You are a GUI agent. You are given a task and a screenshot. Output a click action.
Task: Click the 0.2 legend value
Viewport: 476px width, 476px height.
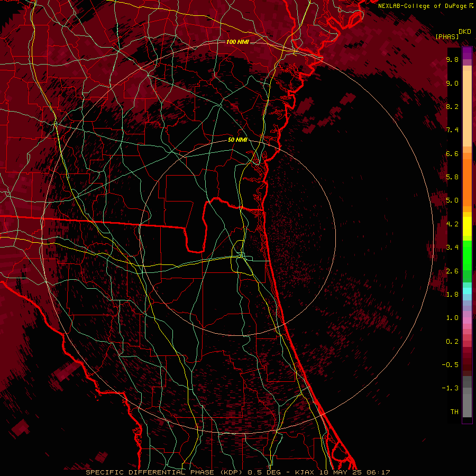[x=452, y=341]
